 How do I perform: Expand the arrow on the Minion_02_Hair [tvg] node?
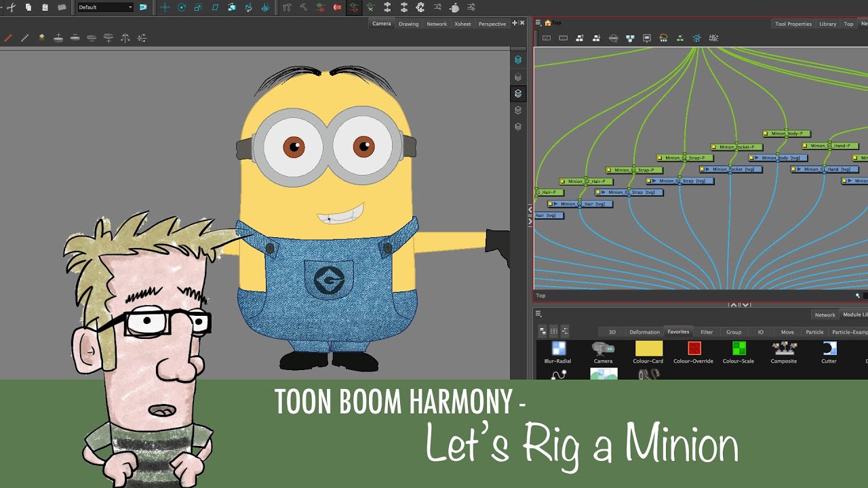[x=556, y=204]
